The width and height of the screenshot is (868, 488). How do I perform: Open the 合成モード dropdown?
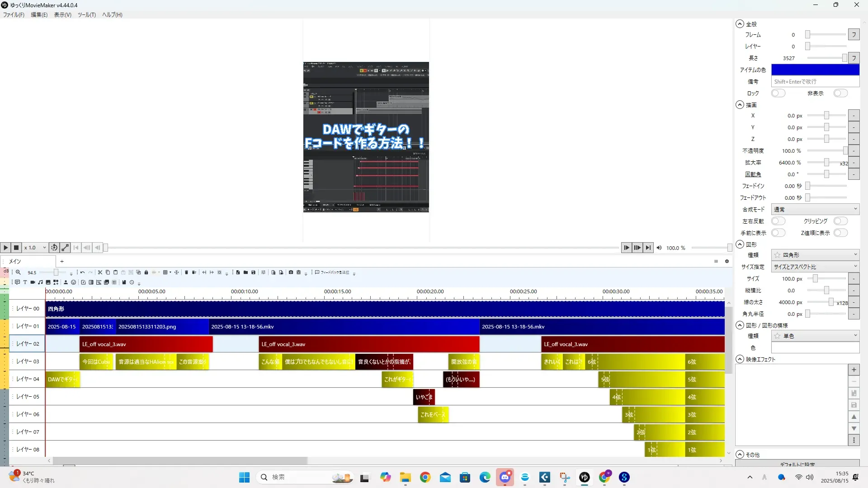pos(815,209)
